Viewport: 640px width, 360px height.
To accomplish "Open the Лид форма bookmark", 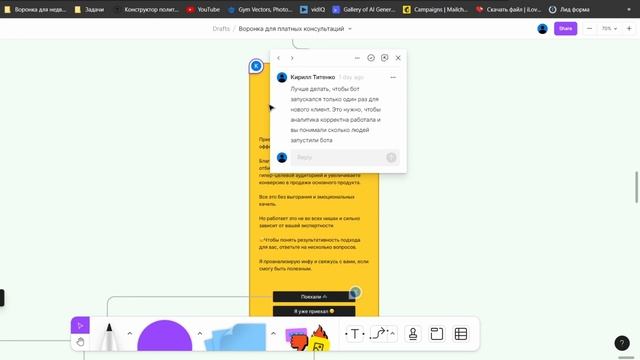I will (x=569, y=9).
